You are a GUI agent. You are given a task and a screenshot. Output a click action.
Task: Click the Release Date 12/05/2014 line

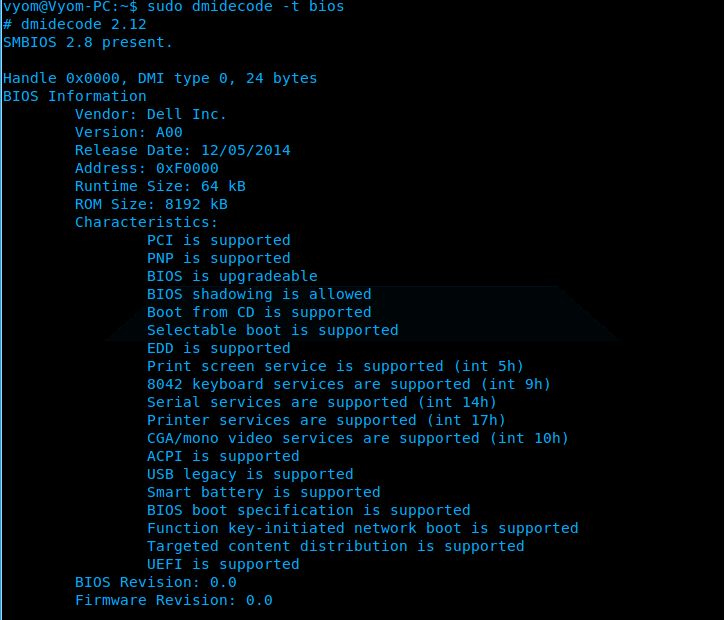[x=183, y=151]
